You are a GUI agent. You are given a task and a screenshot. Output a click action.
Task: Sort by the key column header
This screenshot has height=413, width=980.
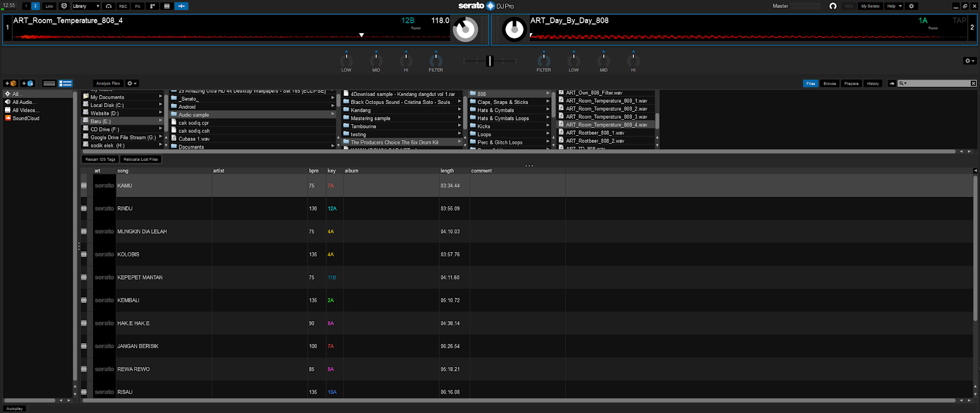tap(334, 171)
